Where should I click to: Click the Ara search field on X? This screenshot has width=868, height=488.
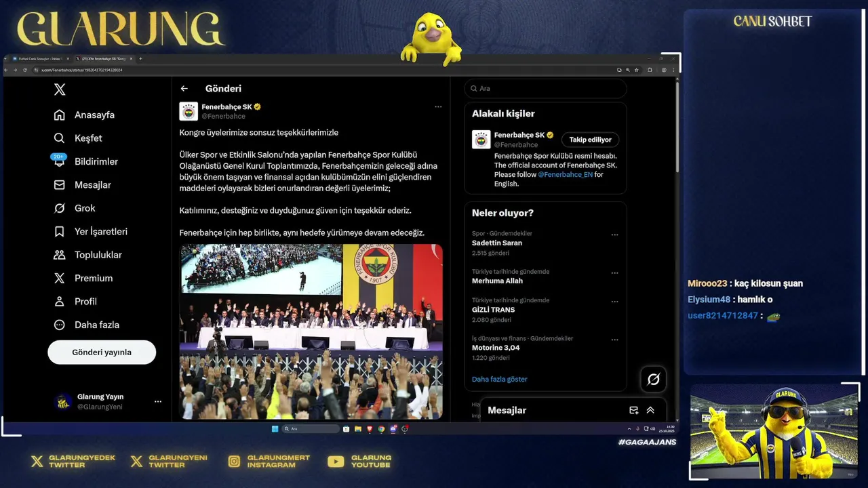[545, 89]
